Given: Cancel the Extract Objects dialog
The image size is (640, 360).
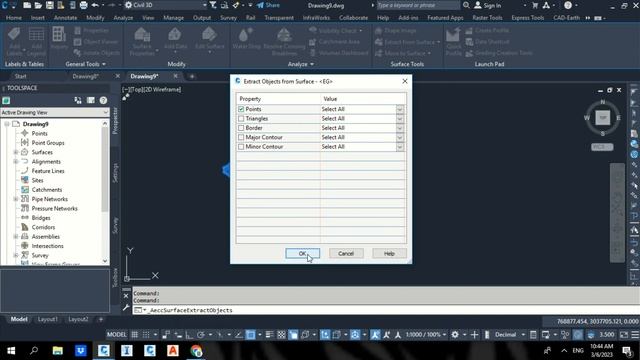Looking at the screenshot, I should (346, 253).
